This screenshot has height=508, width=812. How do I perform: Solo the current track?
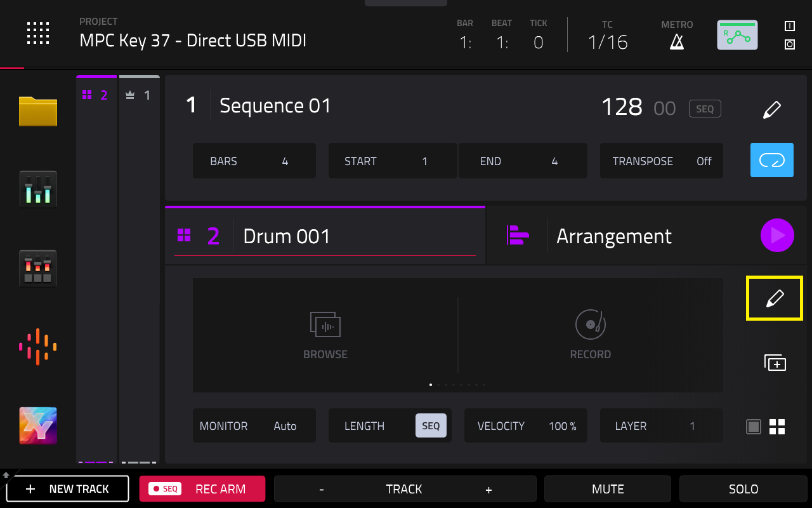coord(743,489)
